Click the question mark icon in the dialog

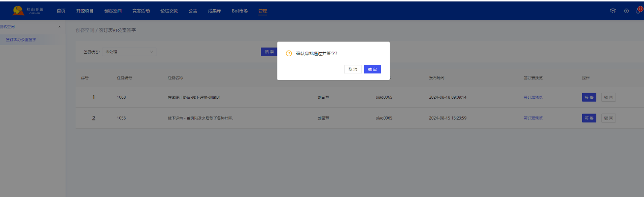pyautogui.click(x=289, y=53)
